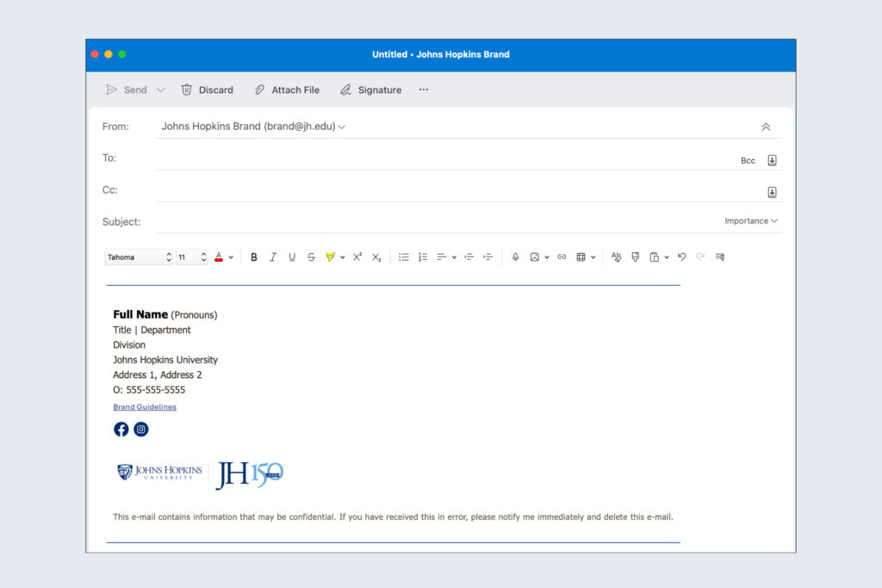
Task: Open the more options ellipsis menu
Action: tap(424, 90)
